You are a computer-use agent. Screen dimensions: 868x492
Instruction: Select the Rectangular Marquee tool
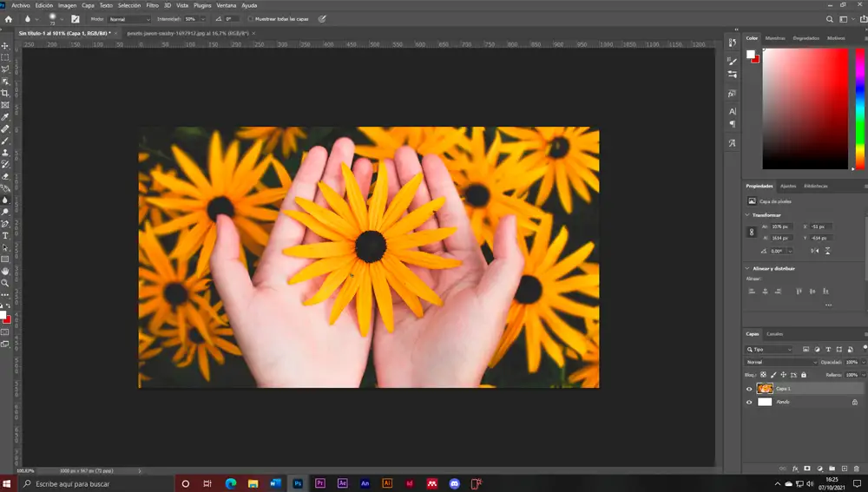coord(5,57)
